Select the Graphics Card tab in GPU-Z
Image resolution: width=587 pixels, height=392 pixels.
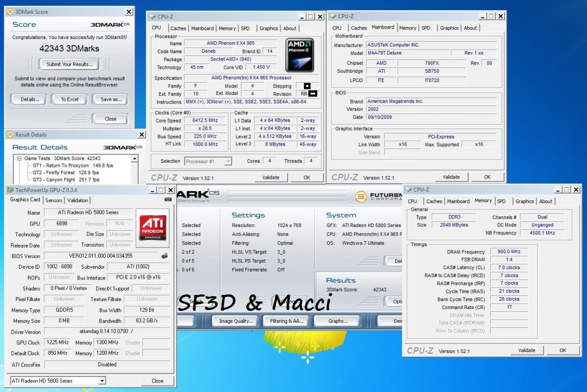click(x=25, y=200)
